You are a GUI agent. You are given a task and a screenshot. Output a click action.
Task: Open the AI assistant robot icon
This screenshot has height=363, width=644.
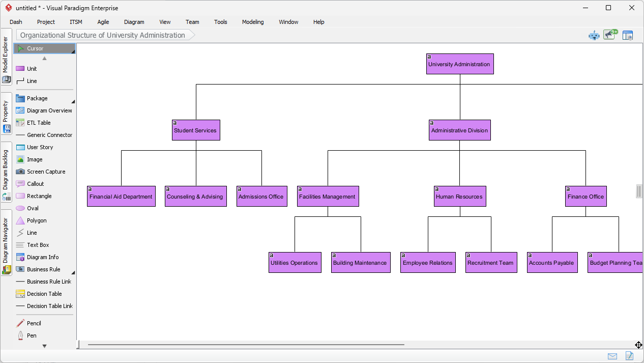[x=594, y=36]
